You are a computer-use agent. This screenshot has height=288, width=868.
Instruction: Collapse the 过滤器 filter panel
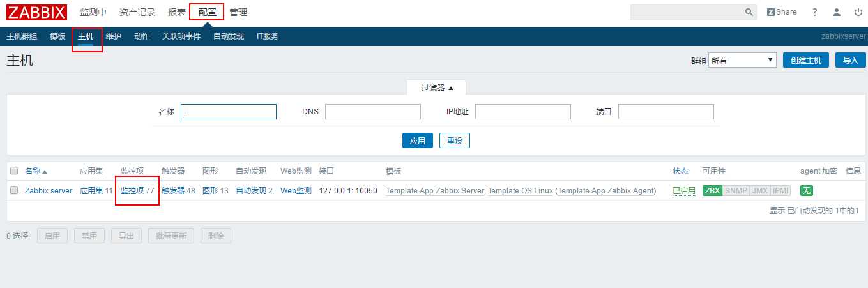[437, 88]
